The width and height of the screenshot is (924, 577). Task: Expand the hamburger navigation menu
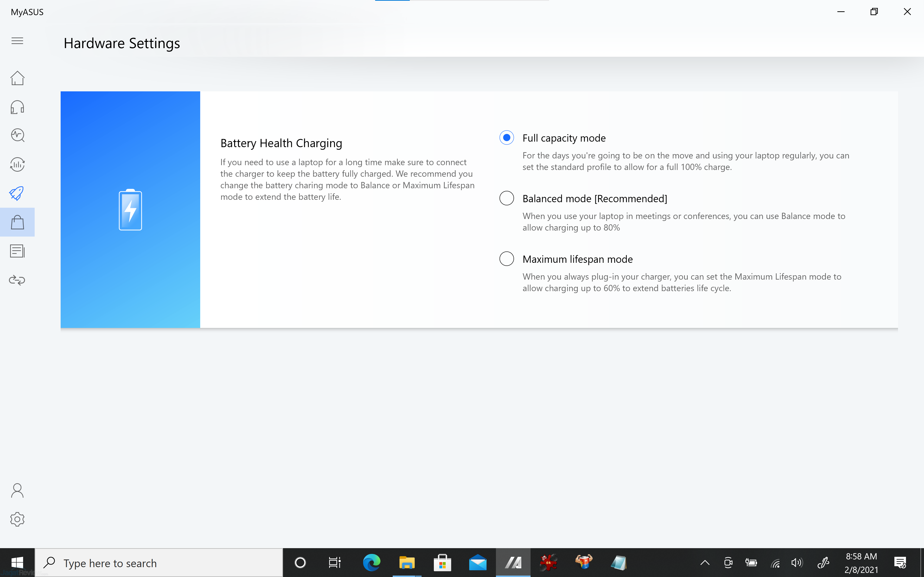17,41
